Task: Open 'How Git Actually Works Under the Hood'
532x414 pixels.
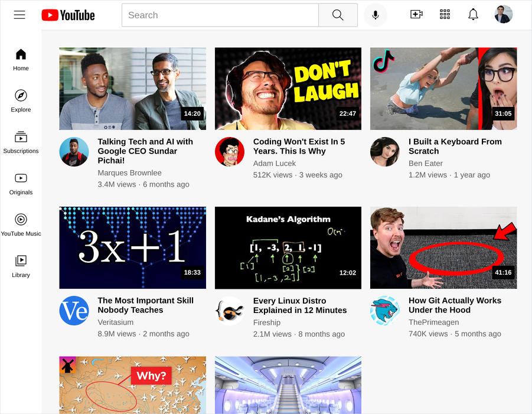Action: (x=455, y=305)
